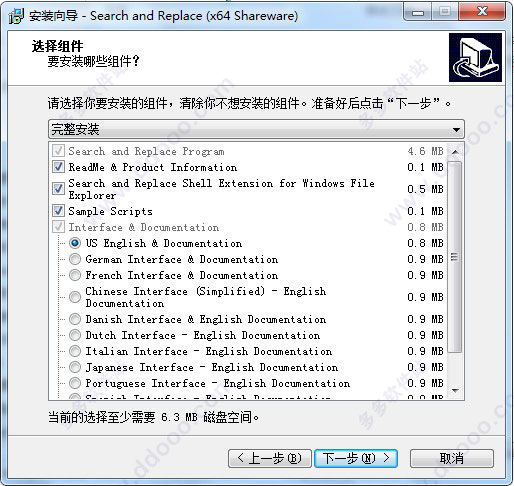Pick the Italian Interface radio button
Viewport: 514px width, 486px height.
[75, 351]
